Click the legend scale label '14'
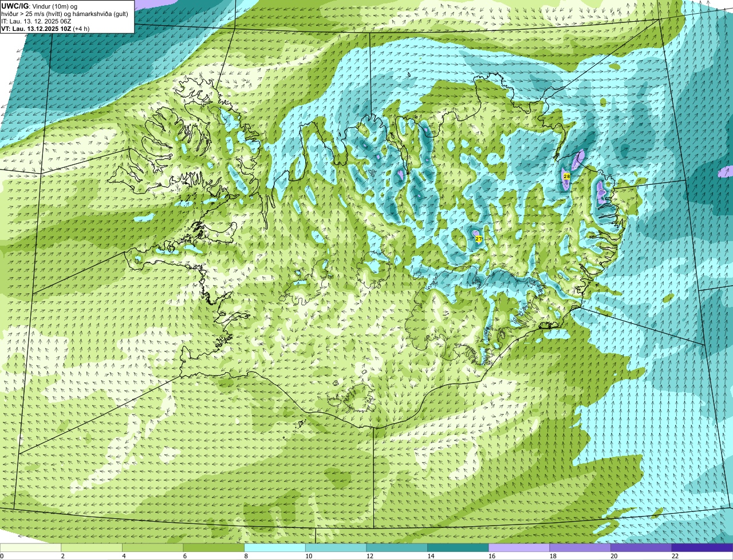Image resolution: width=733 pixels, height=560 pixels. [x=431, y=556]
